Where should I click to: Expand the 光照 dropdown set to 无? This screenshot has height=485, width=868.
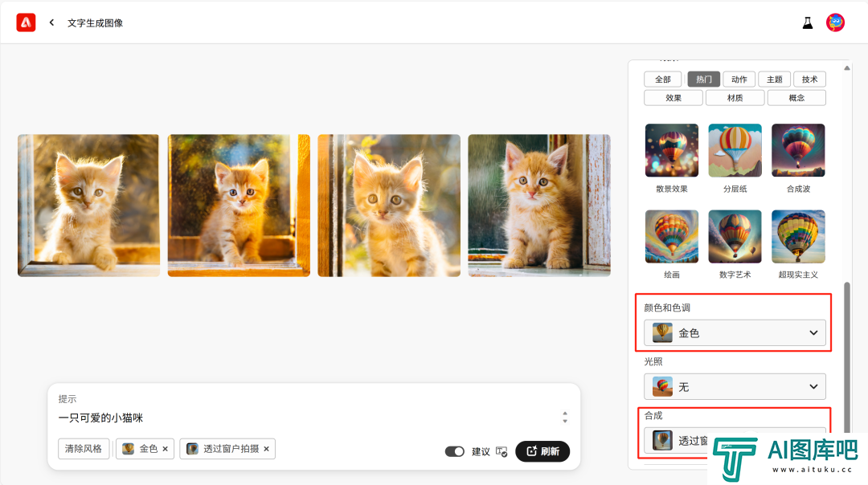(x=735, y=386)
